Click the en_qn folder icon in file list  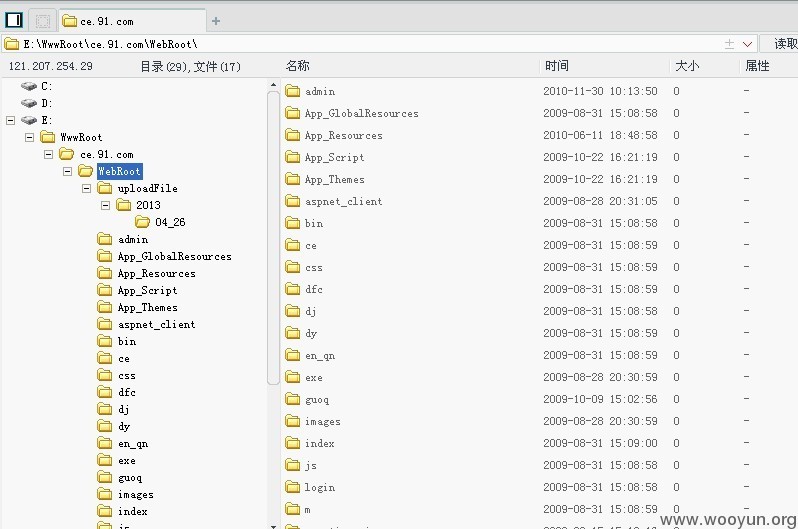[293, 355]
